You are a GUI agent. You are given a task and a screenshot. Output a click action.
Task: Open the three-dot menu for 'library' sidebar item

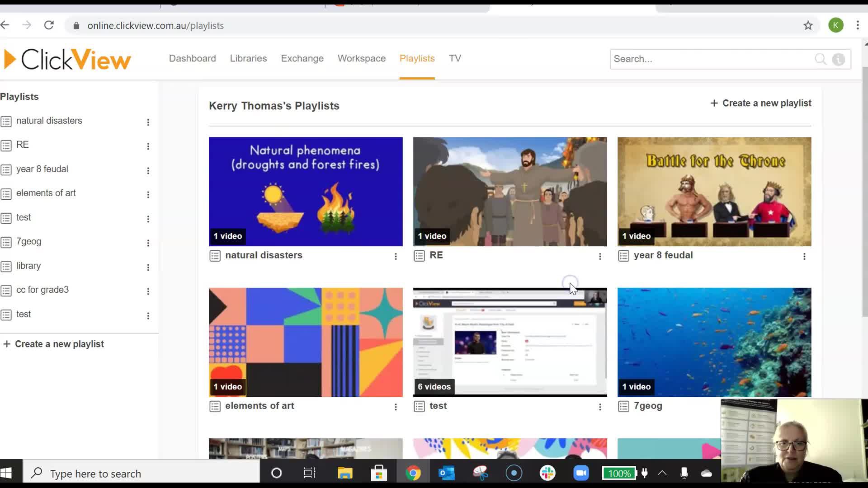coord(148,267)
